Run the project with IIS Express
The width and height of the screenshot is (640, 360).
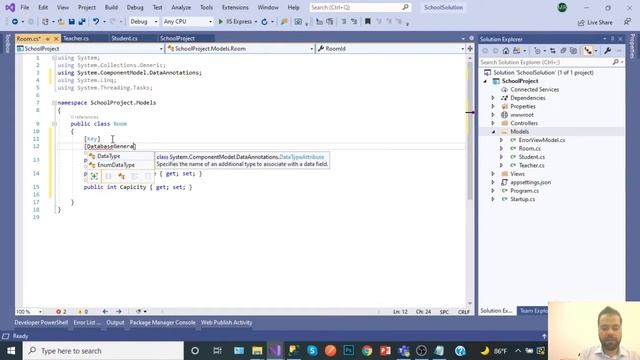[x=235, y=22]
